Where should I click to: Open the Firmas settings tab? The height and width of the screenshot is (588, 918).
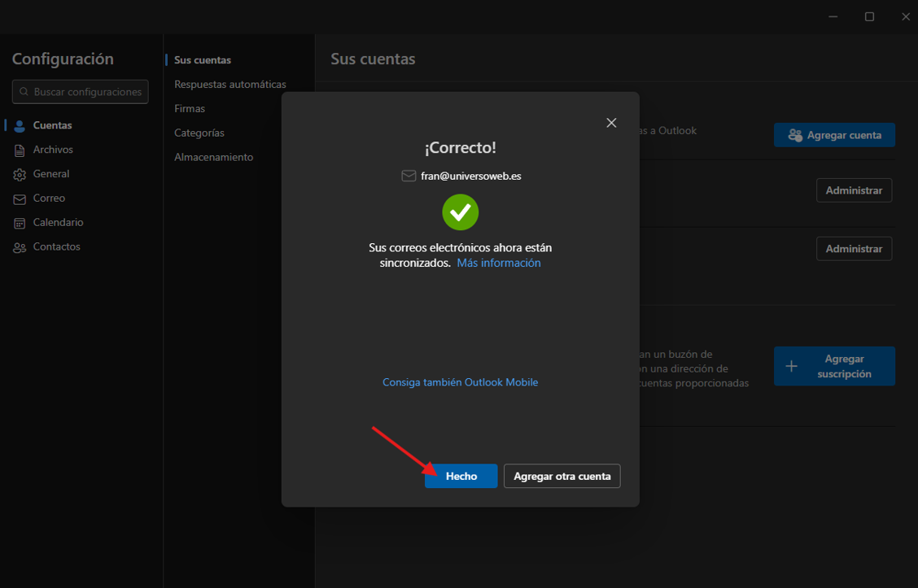[190, 109]
